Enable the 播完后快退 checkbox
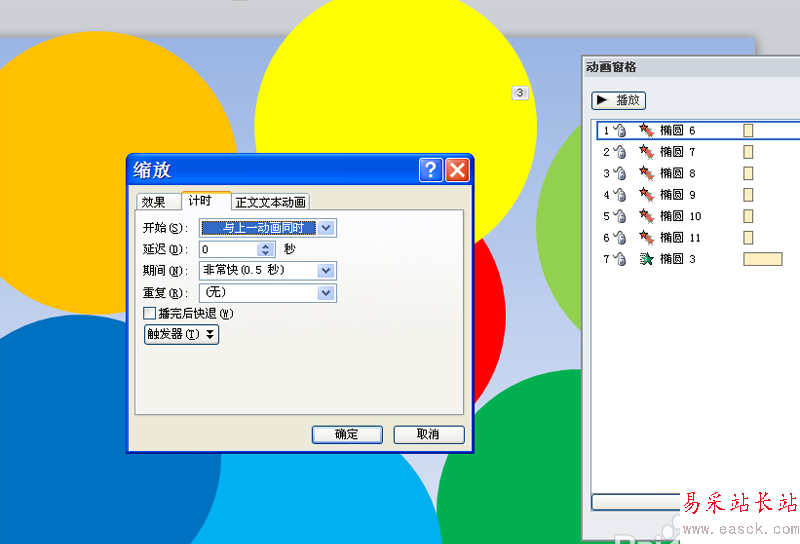The image size is (800, 544). pyautogui.click(x=149, y=313)
